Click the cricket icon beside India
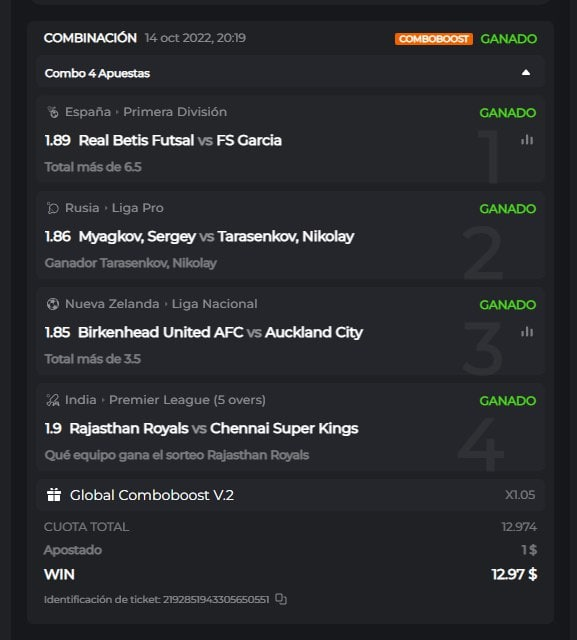The height and width of the screenshot is (640, 577). (x=53, y=400)
